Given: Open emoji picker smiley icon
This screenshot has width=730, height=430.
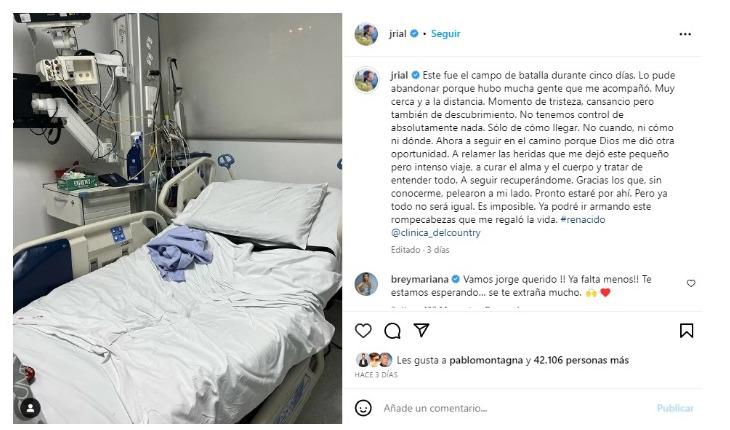Looking at the screenshot, I should tap(363, 408).
